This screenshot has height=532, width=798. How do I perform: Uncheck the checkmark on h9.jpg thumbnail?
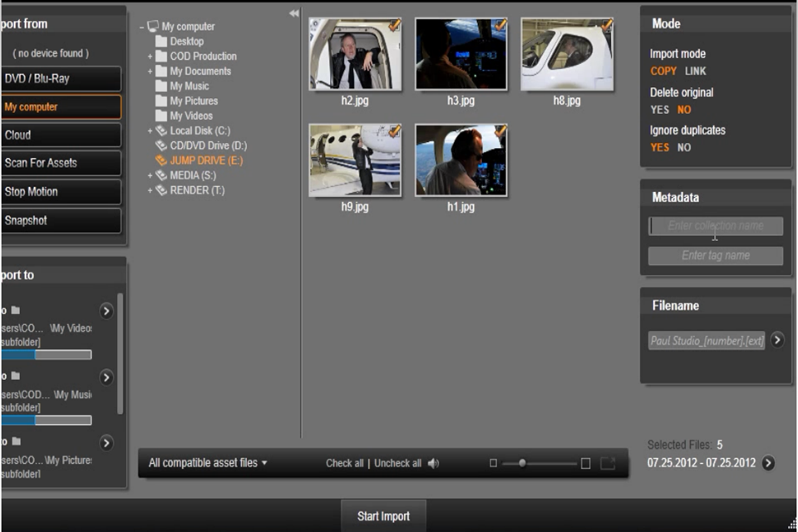394,131
